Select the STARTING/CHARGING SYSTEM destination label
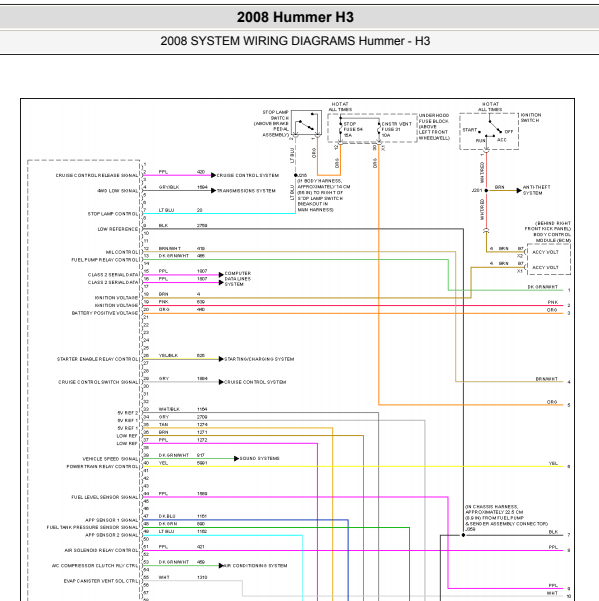 (x=259, y=359)
